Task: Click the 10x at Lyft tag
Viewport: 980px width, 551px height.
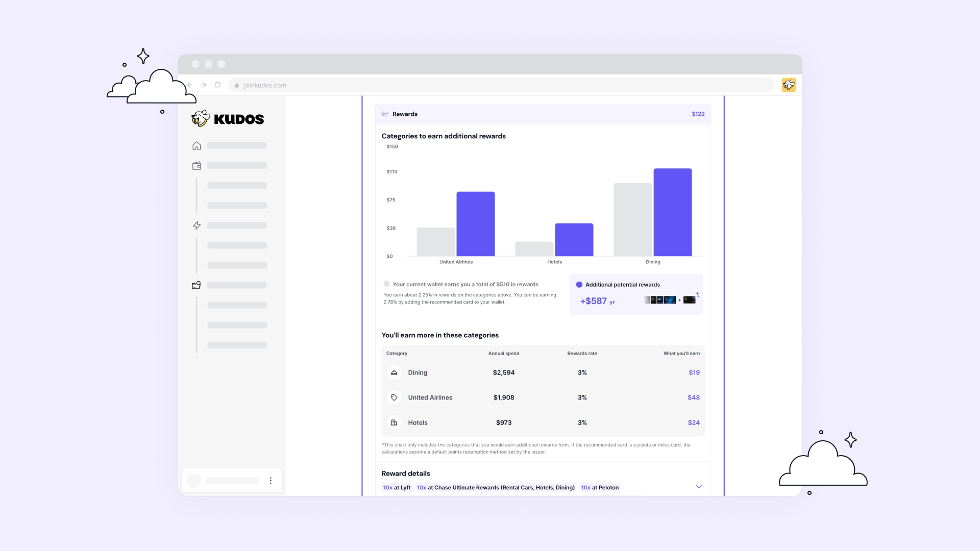Action: coord(397,488)
